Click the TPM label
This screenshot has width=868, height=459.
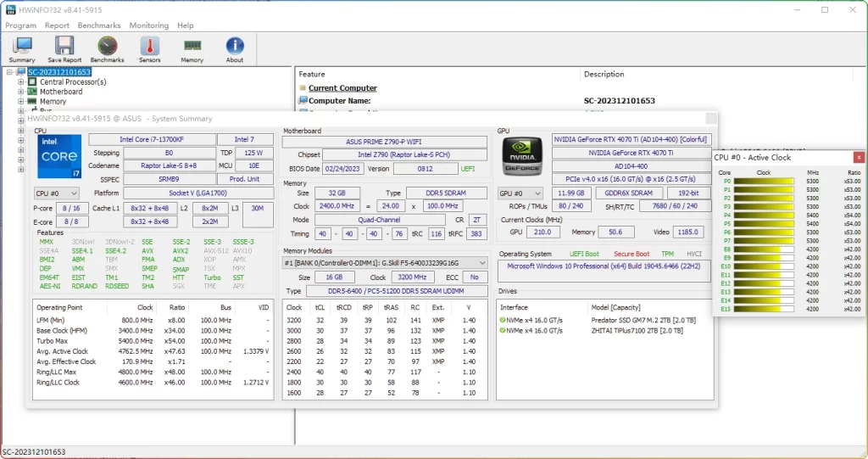[x=668, y=254]
